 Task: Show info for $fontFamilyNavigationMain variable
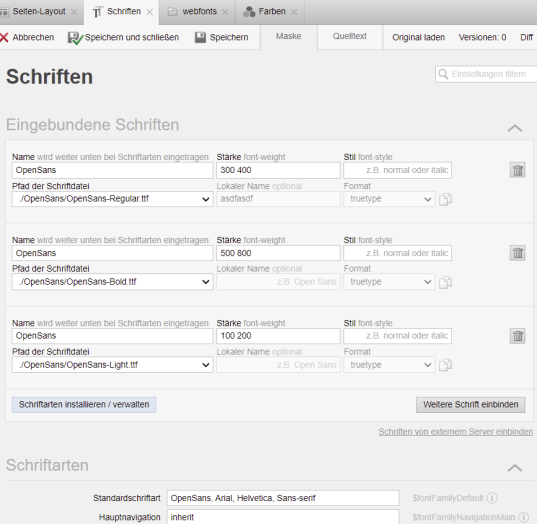[523, 517]
